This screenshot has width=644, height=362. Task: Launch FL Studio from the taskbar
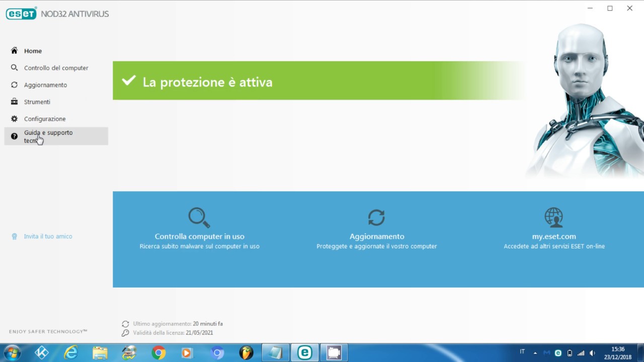click(x=246, y=353)
